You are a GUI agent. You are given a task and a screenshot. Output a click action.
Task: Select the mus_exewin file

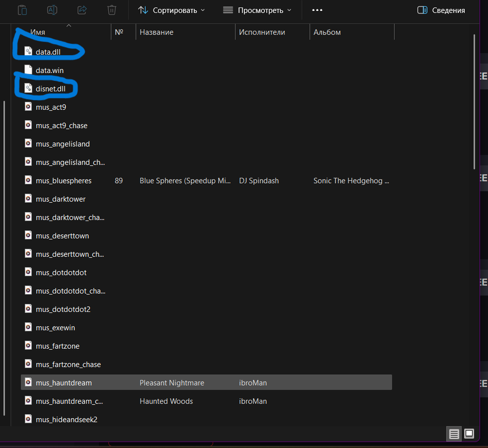point(55,328)
